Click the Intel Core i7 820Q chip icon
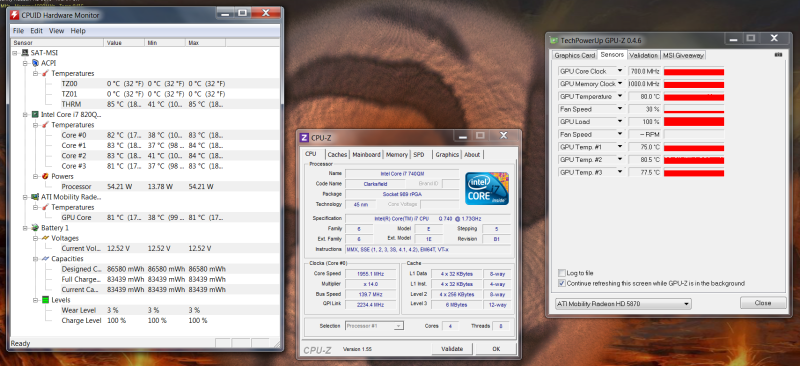This screenshot has width=800, height=366. pos(35,114)
